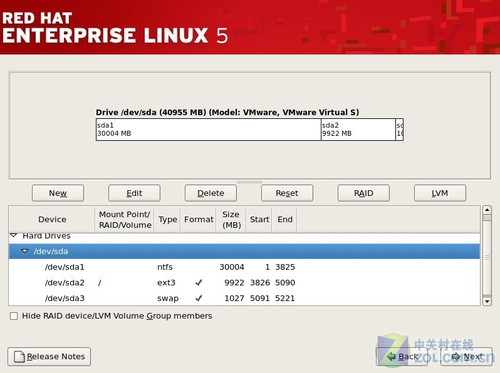Click the Delete partition button
Screen dimensions: 500x373
tap(211, 193)
